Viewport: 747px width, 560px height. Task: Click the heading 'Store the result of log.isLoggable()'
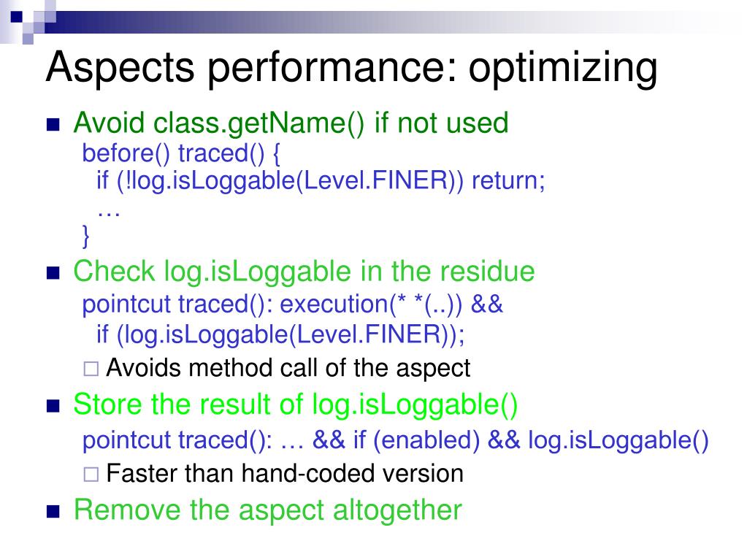296,404
